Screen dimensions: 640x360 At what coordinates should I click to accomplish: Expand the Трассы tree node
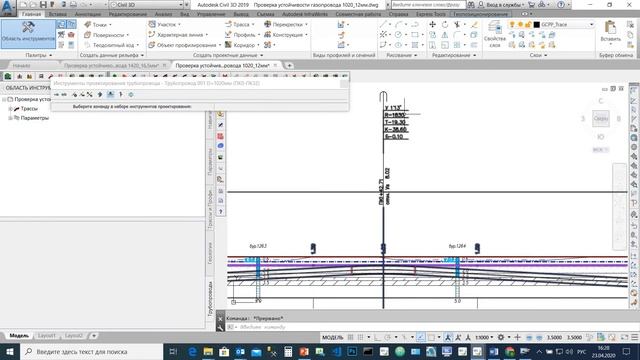pos(10,109)
